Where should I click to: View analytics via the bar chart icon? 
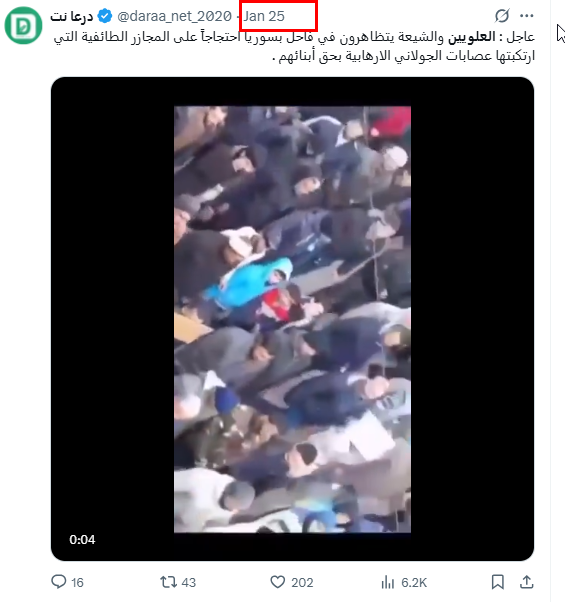click(388, 582)
